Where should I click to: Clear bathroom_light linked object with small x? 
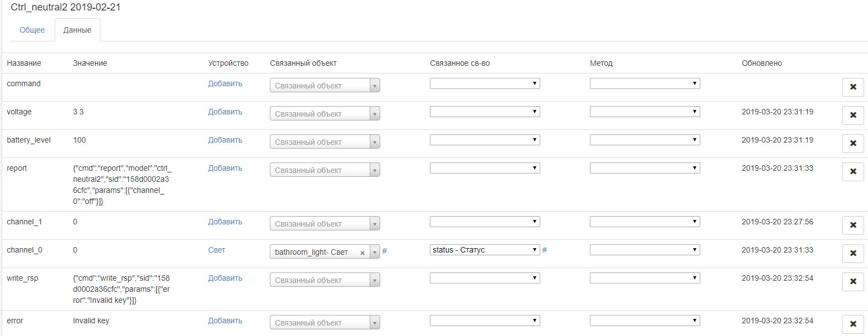[x=363, y=253]
